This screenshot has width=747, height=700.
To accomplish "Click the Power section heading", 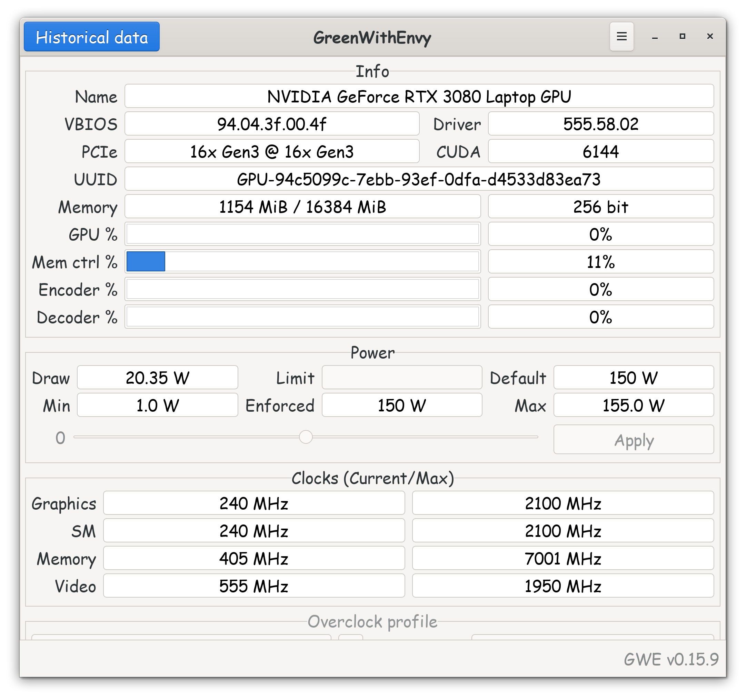I will [x=372, y=353].
